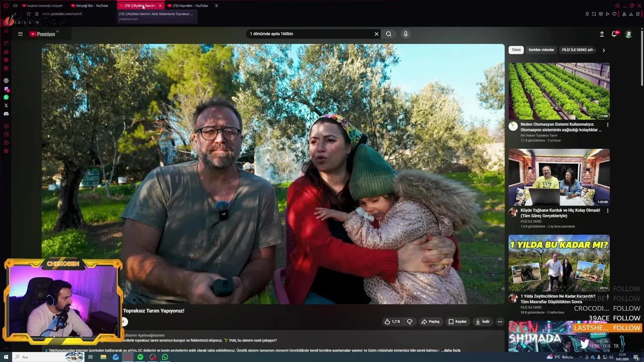Open ChatGPT in Opera sidebar

pyautogui.click(x=6, y=80)
